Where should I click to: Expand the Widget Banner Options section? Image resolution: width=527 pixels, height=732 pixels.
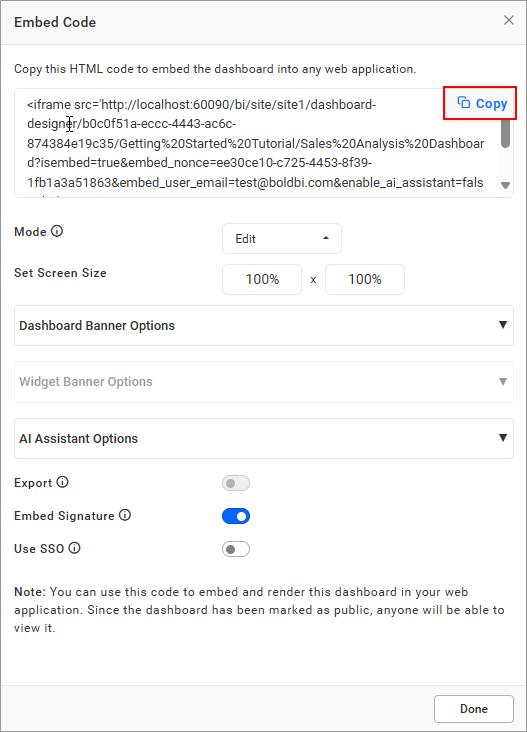(264, 382)
